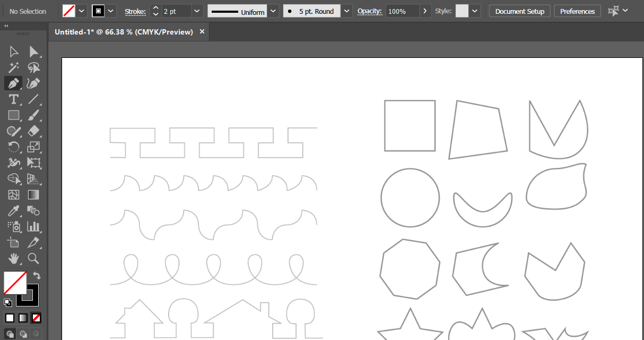Select the Eyedropper tool
The width and height of the screenshot is (644, 340).
coord(14,211)
